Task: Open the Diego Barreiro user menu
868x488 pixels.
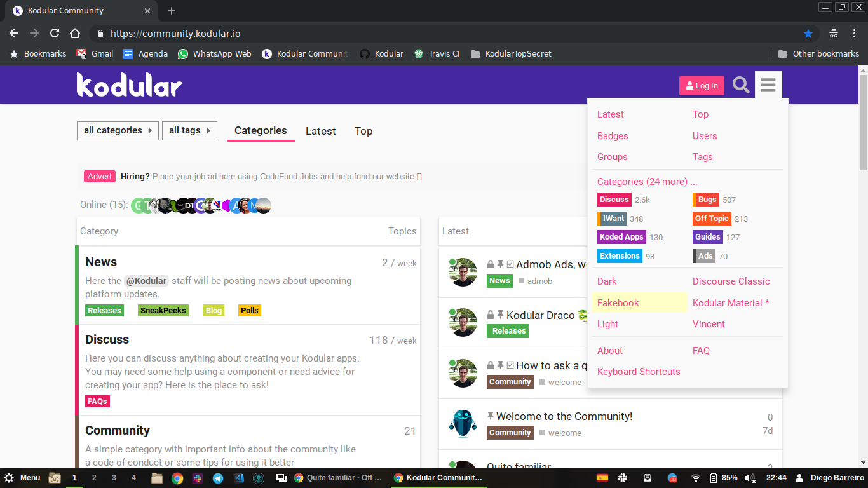Action: pyautogui.click(x=829, y=478)
